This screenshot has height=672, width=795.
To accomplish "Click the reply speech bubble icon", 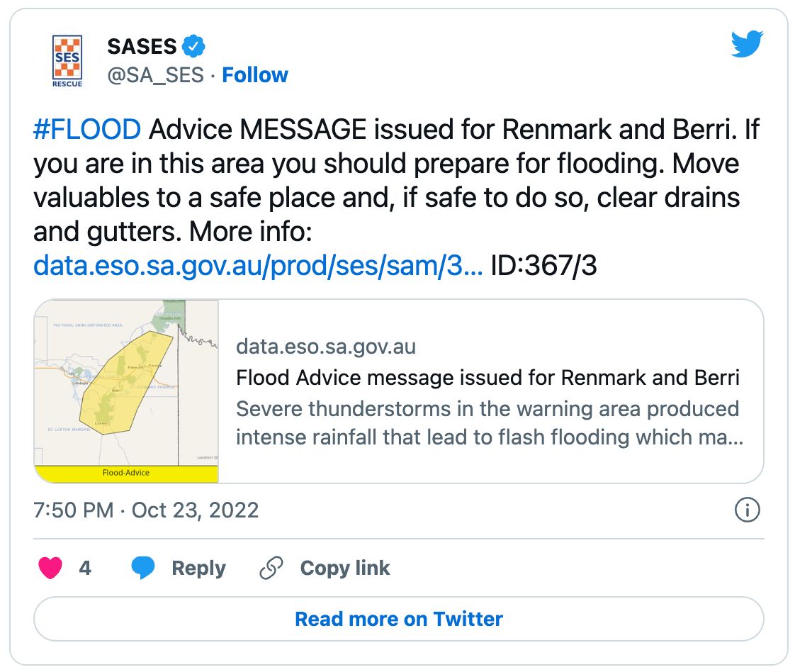I will 143,568.
